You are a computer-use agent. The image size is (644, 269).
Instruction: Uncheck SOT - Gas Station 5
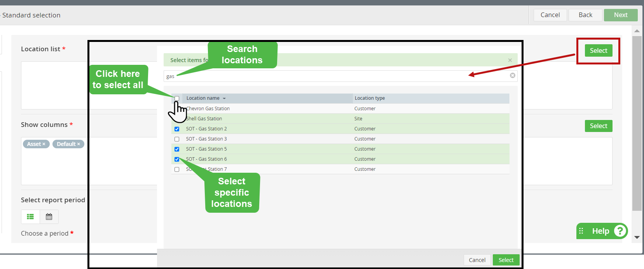click(x=177, y=149)
